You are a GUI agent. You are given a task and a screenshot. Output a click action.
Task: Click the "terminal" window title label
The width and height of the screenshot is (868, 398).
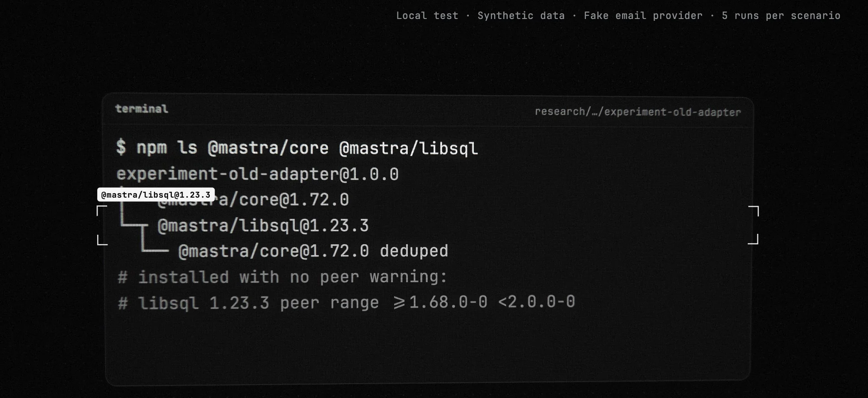pyautogui.click(x=142, y=109)
